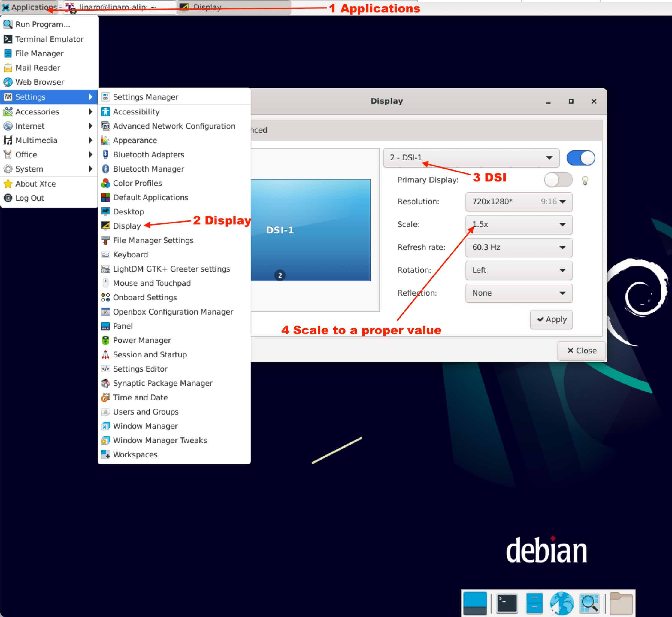The height and width of the screenshot is (617, 672).
Task: Open Color Profiles settings
Action: pos(174,183)
